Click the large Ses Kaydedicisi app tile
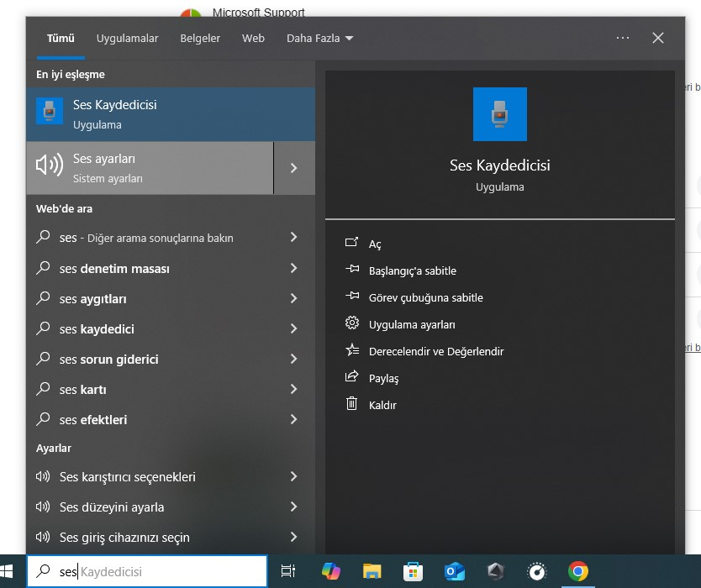The height and width of the screenshot is (588, 701). [500, 114]
